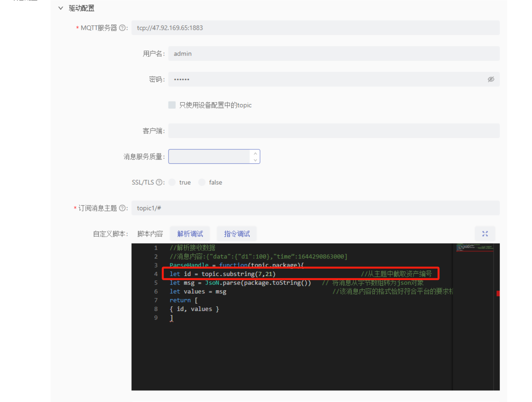Viewport: 532px width, 402px height.
Task: Click code line 6 let values statement
Action: pyautogui.click(x=198, y=291)
